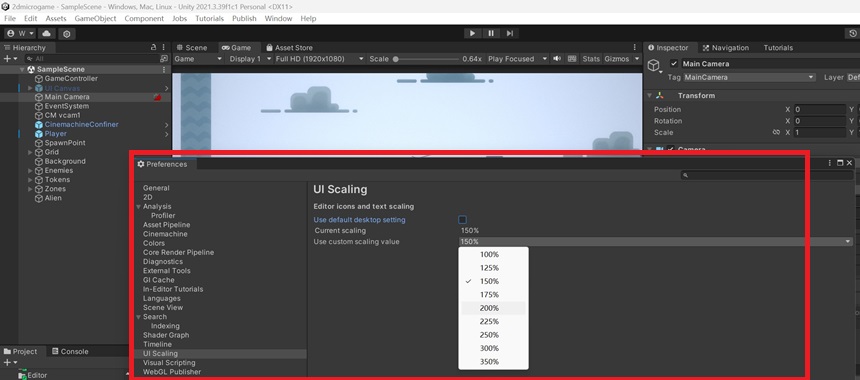Toggle Main Camera active checkbox
860x380 pixels.
tap(674, 64)
